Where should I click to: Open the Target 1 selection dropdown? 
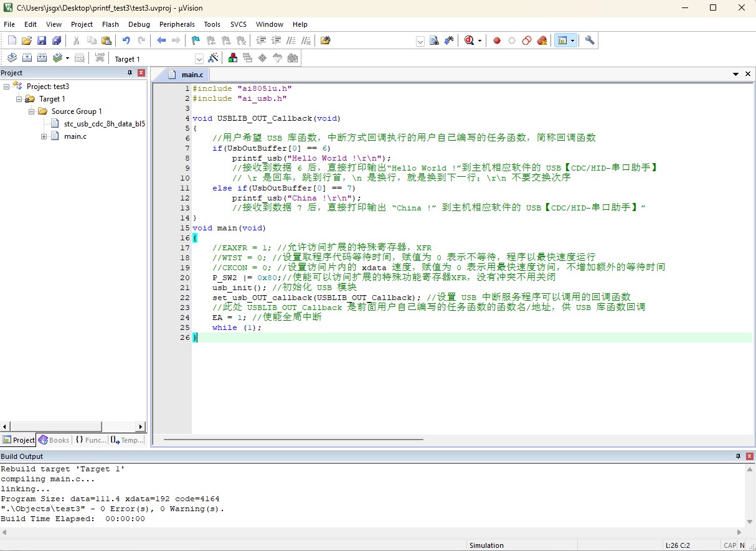(x=199, y=59)
